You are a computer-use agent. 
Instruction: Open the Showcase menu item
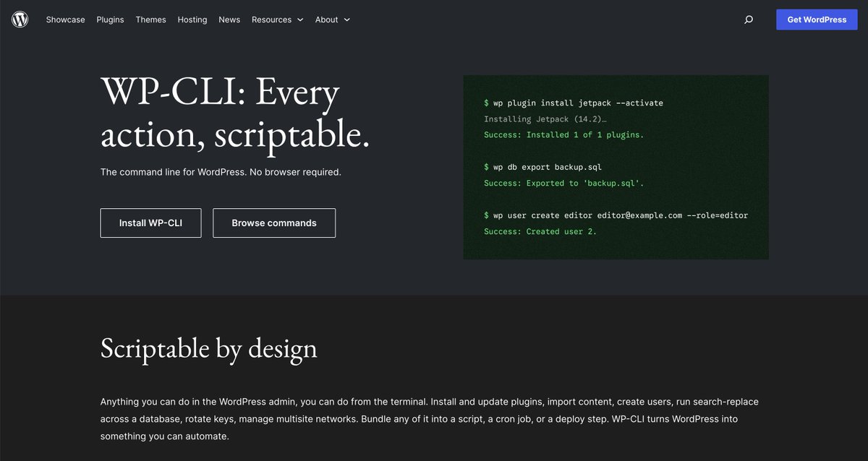(x=65, y=20)
